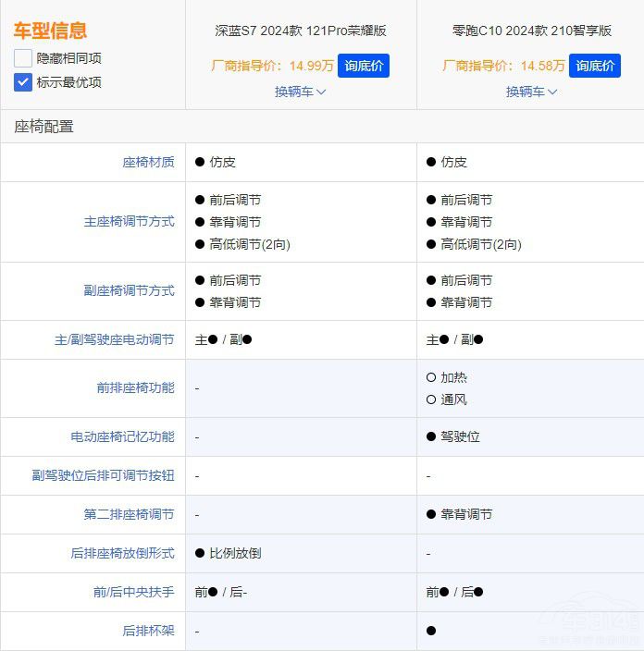Click the 前排座椅功能 parameter label

pos(135,387)
